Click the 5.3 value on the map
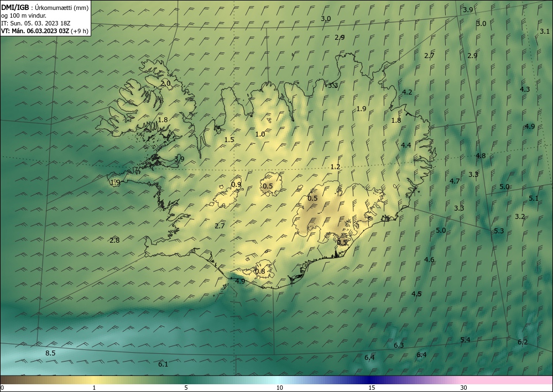Image resolution: width=553 pixels, height=392 pixels. 499,231
